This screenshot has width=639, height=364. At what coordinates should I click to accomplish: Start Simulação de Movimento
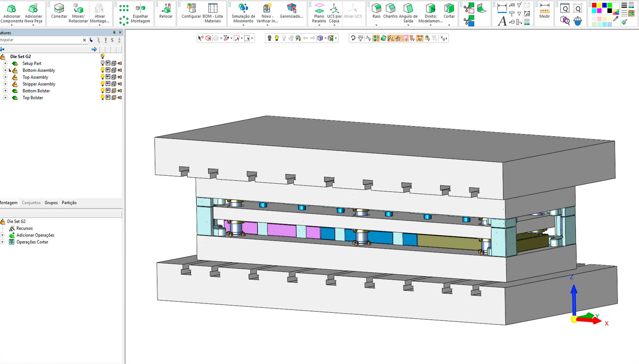pyautogui.click(x=243, y=13)
